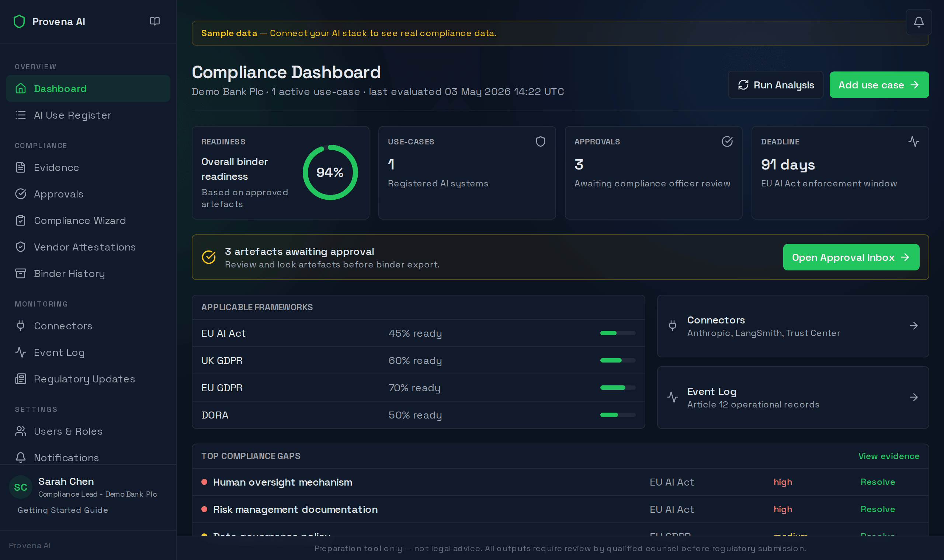944x560 pixels.
Task: Click the shield icon on Use-Cases card
Action: tap(540, 141)
